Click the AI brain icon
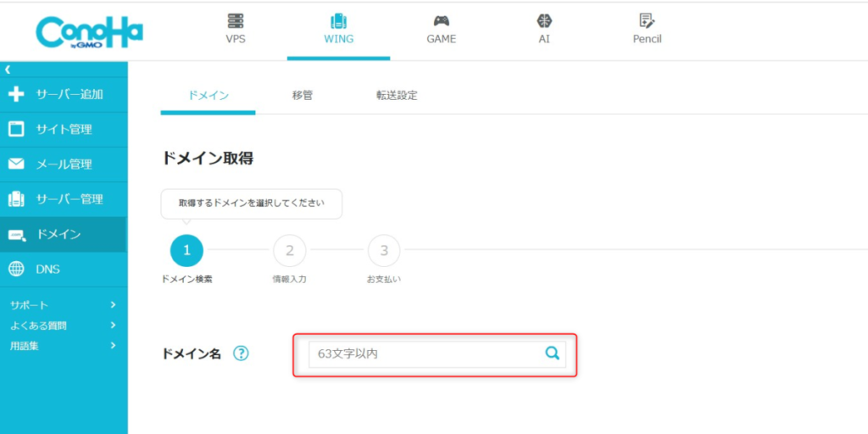This screenshot has width=868, height=434. [544, 21]
